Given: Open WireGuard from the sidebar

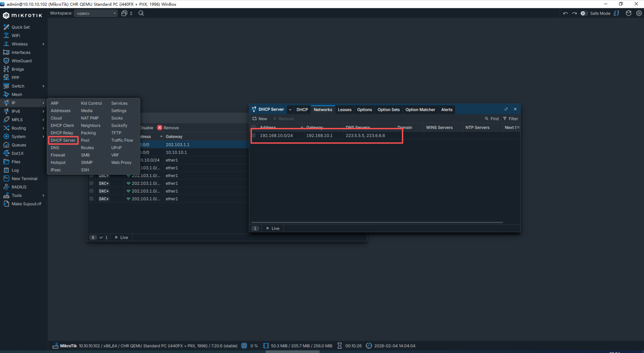Looking at the screenshot, I should tap(21, 61).
